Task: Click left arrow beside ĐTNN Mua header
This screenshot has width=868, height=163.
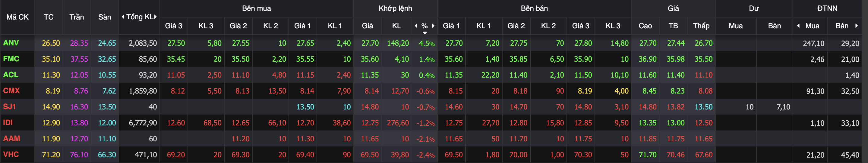Action: point(798,26)
